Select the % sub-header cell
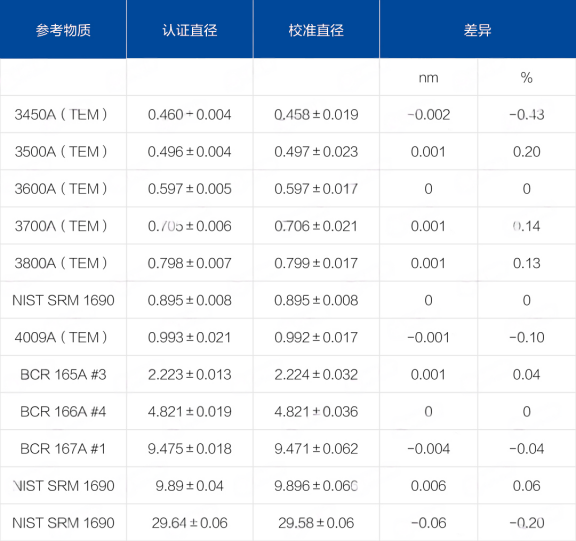This screenshot has height=541, width=576. point(526,77)
